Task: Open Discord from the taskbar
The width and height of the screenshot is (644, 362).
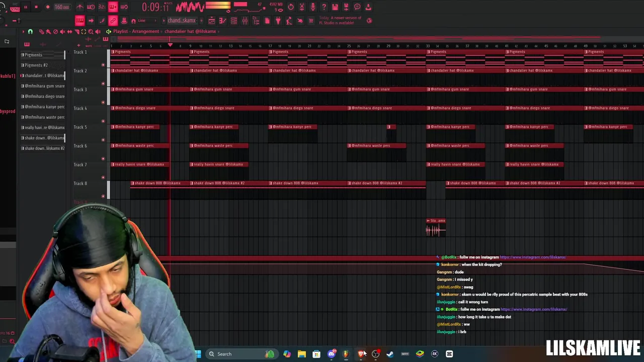Action: tap(331, 354)
